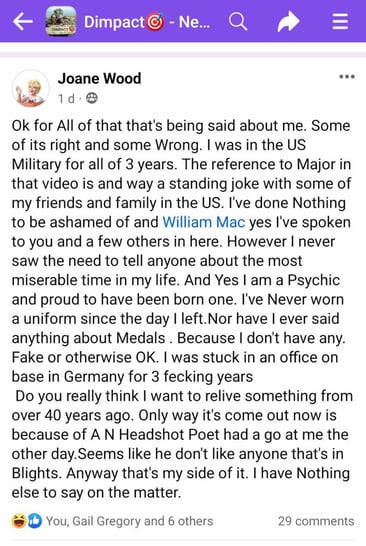Open Joane Wood's profile name link
This screenshot has height=546, width=366.
(100, 78)
